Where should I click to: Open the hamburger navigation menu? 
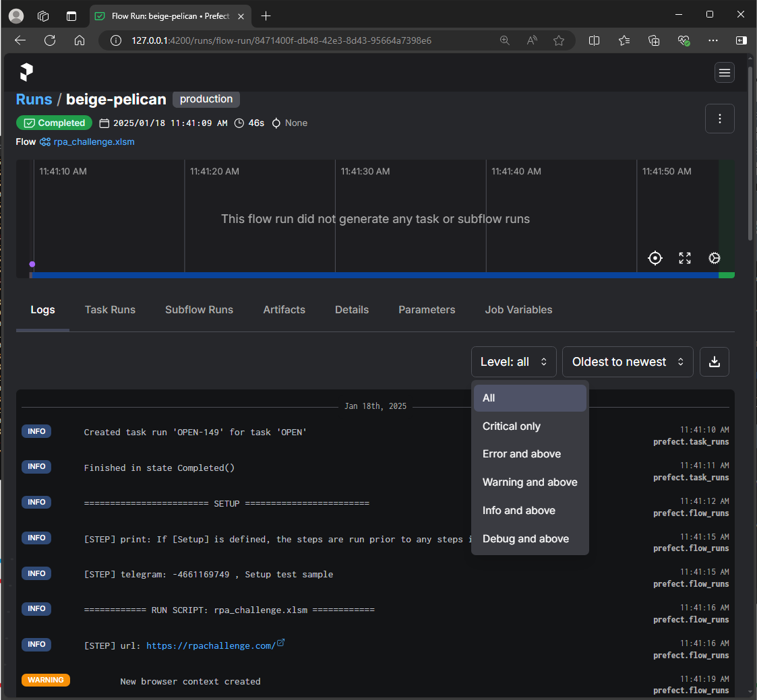(x=725, y=73)
